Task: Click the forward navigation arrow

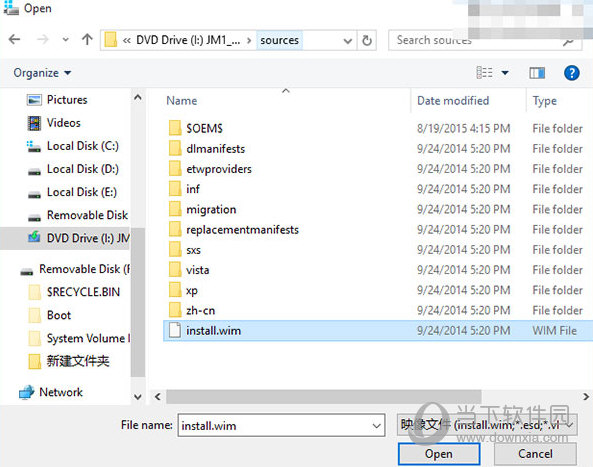Action: coord(43,39)
